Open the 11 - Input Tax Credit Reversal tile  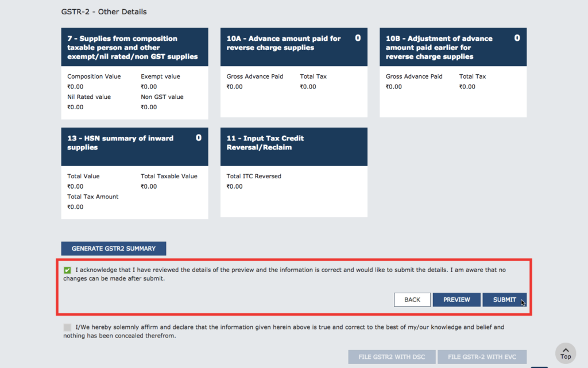(287, 146)
